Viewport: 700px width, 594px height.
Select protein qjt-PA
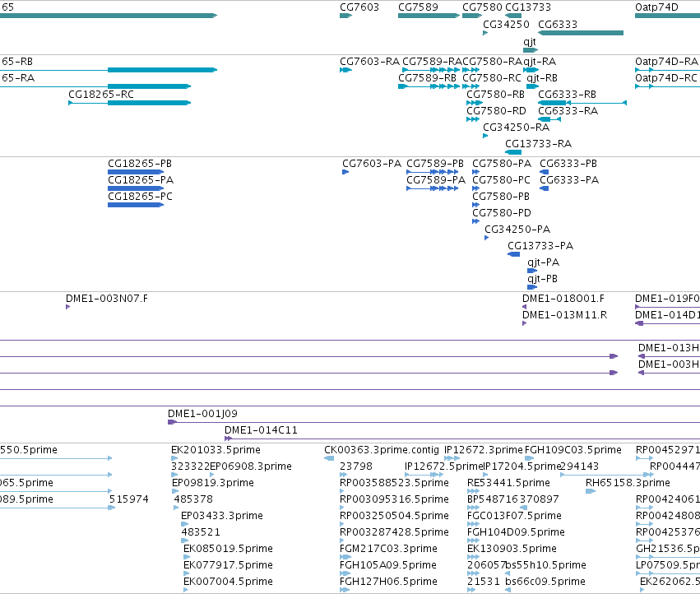click(543, 262)
